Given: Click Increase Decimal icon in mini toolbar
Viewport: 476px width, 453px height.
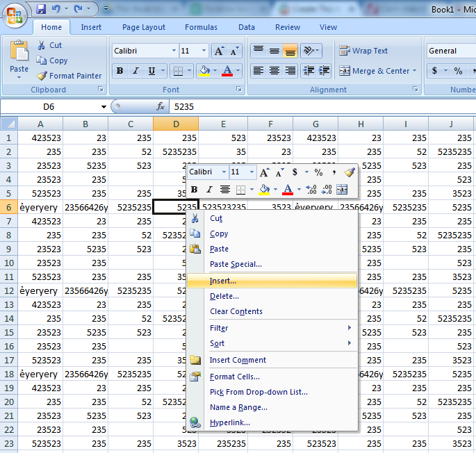Looking at the screenshot, I should (x=311, y=189).
